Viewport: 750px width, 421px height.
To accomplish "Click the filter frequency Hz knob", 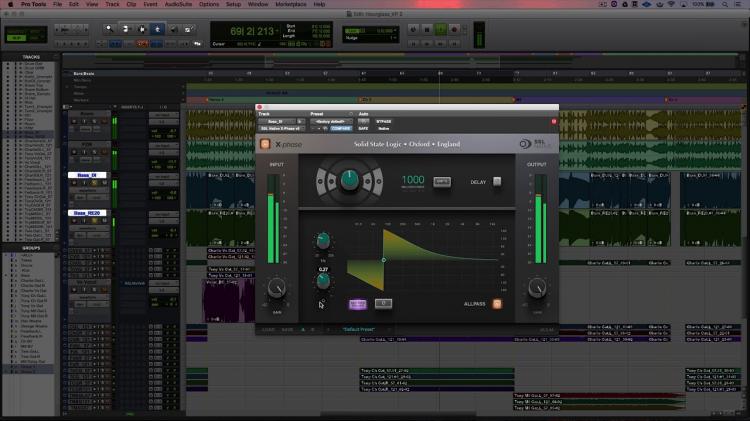I will pos(323,240).
